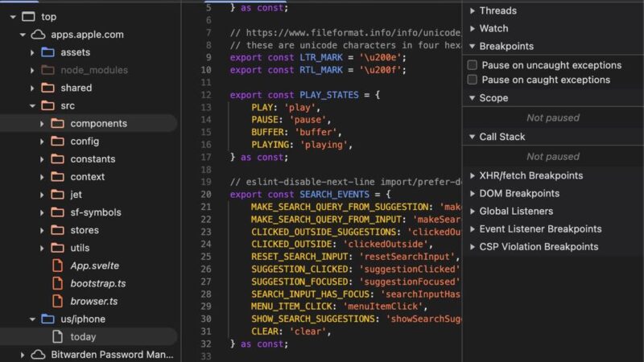
Task: Click the context folder icon
Action: pos(57,176)
